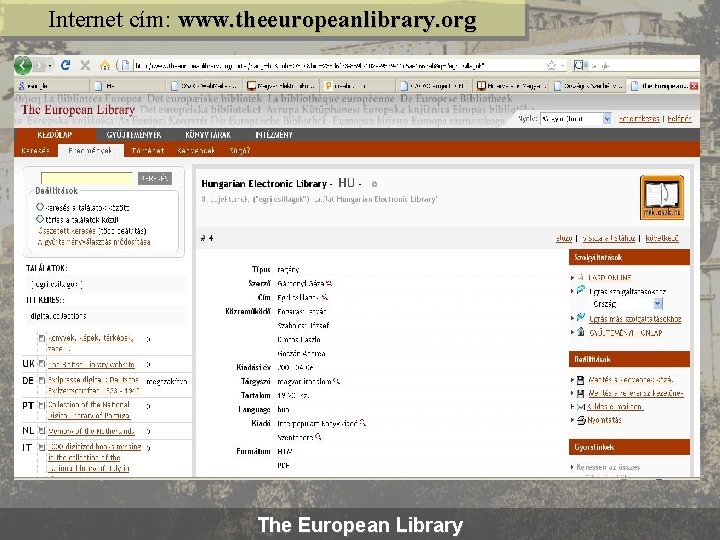The image size is (720, 540).
Task: Switch to the Keresés sub-tab
Action: (35, 150)
